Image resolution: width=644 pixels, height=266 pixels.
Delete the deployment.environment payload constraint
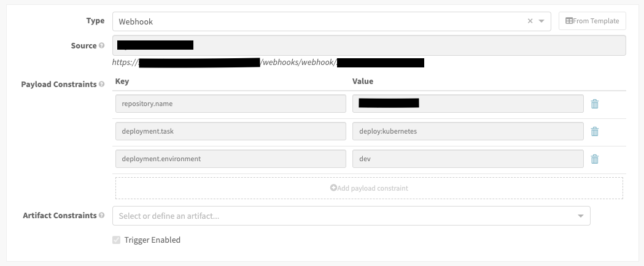(x=594, y=159)
